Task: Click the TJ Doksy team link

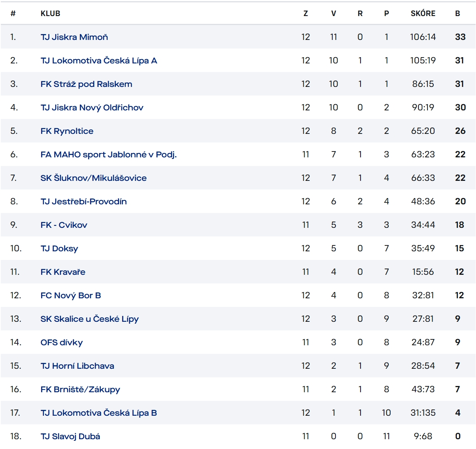Action: [x=59, y=249]
